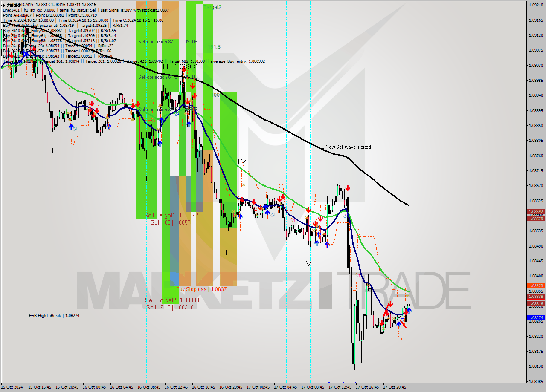Select the 'Sell 161.8 | 1.08316' label

(170, 307)
